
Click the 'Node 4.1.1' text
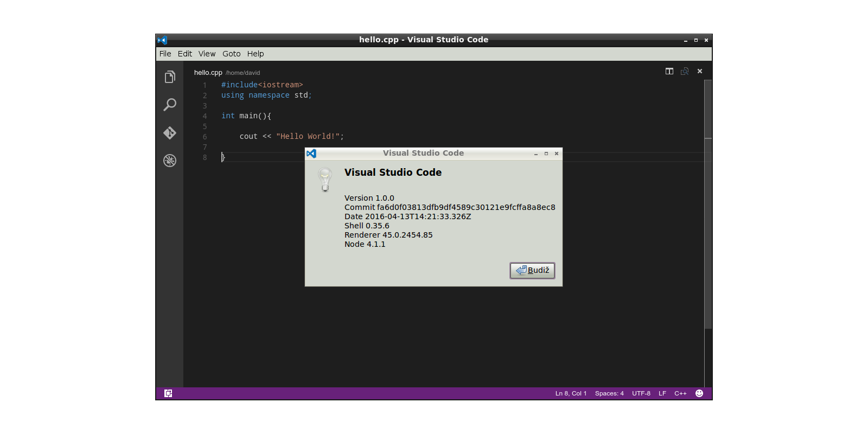point(365,244)
